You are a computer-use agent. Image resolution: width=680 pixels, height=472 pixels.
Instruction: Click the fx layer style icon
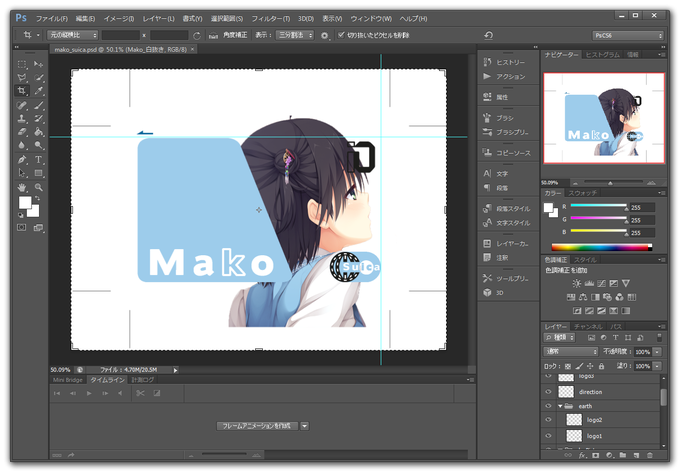[582, 455]
